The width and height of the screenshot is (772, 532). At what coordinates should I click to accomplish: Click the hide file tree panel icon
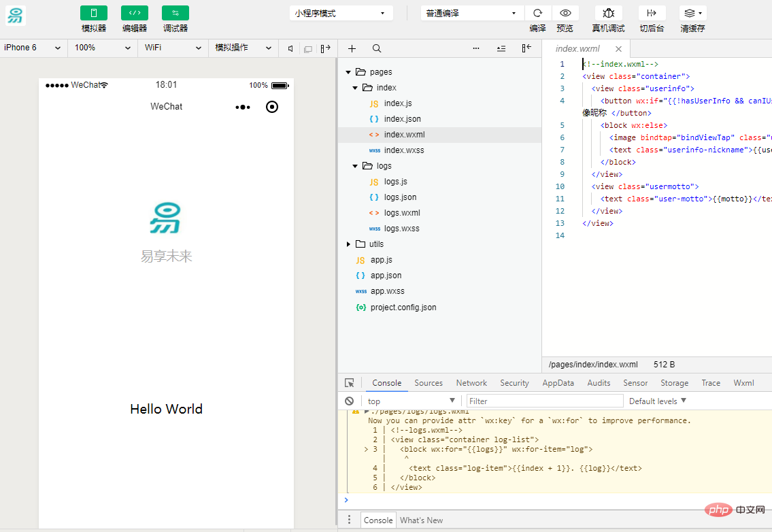[x=526, y=48]
